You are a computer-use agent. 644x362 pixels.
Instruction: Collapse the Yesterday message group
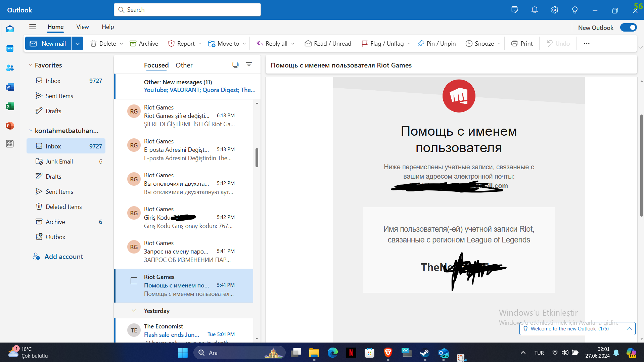coord(134,311)
